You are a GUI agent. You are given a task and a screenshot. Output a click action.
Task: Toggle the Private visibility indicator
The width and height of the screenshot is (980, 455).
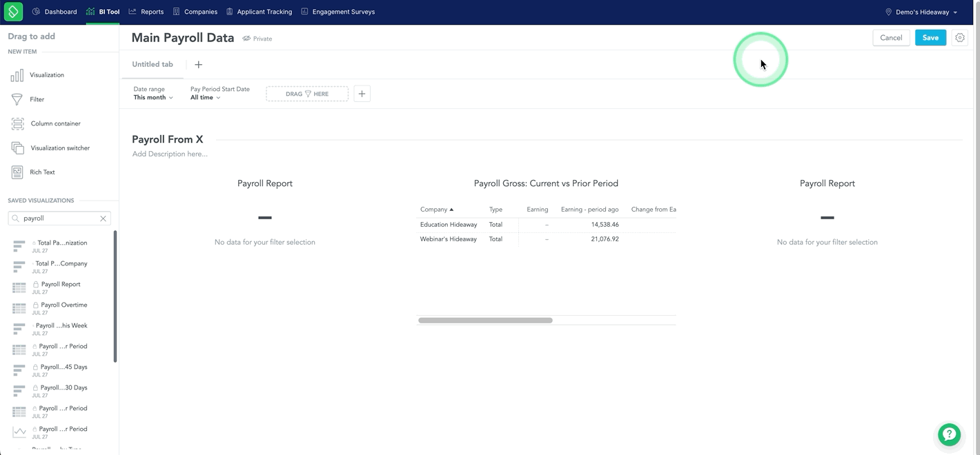[x=257, y=39]
